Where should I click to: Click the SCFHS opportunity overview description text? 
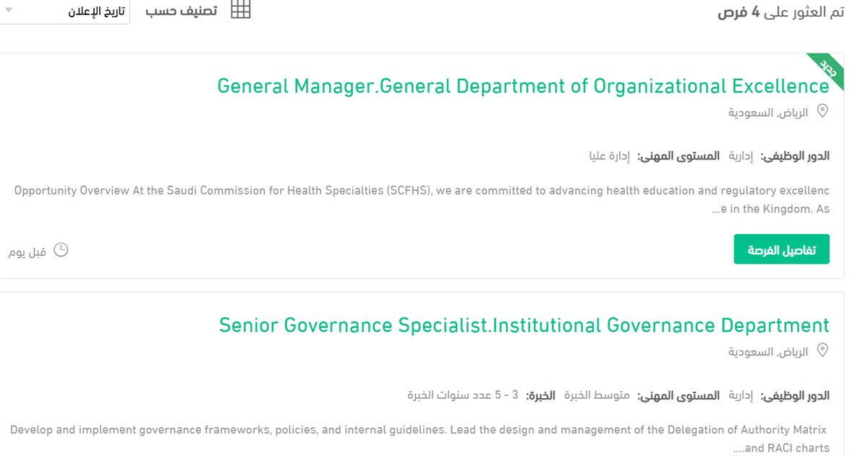[x=422, y=199]
